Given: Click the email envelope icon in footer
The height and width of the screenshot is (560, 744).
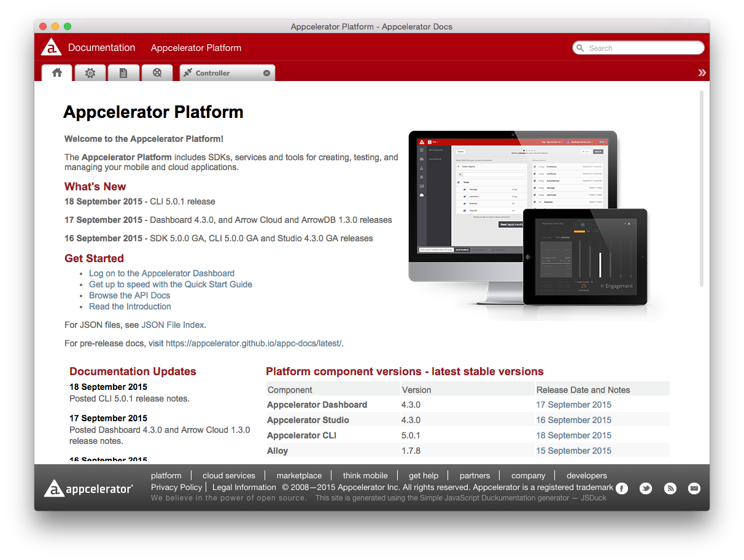Looking at the screenshot, I should tap(694, 489).
